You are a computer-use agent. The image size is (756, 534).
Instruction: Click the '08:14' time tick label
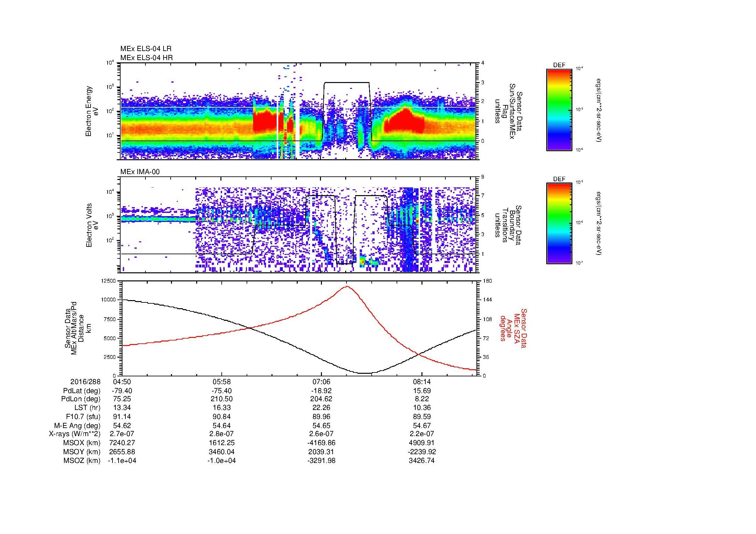tap(421, 382)
